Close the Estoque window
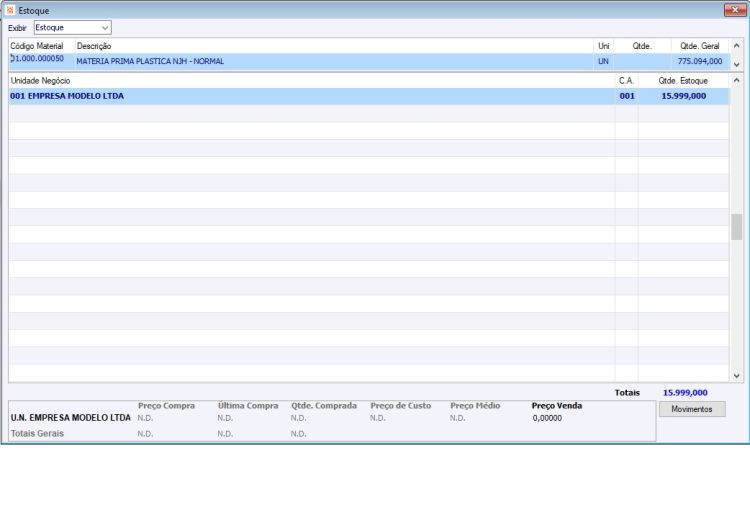750x523 pixels. (x=735, y=10)
